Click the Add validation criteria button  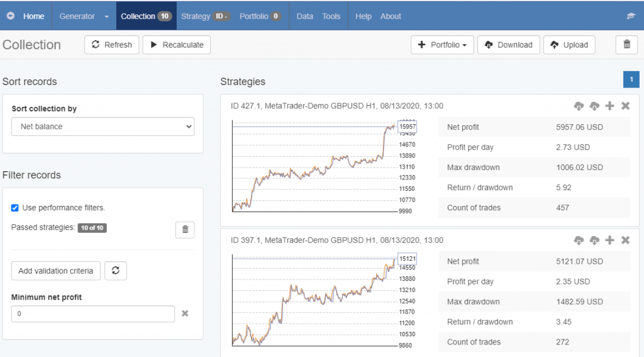tap(55, 271)
